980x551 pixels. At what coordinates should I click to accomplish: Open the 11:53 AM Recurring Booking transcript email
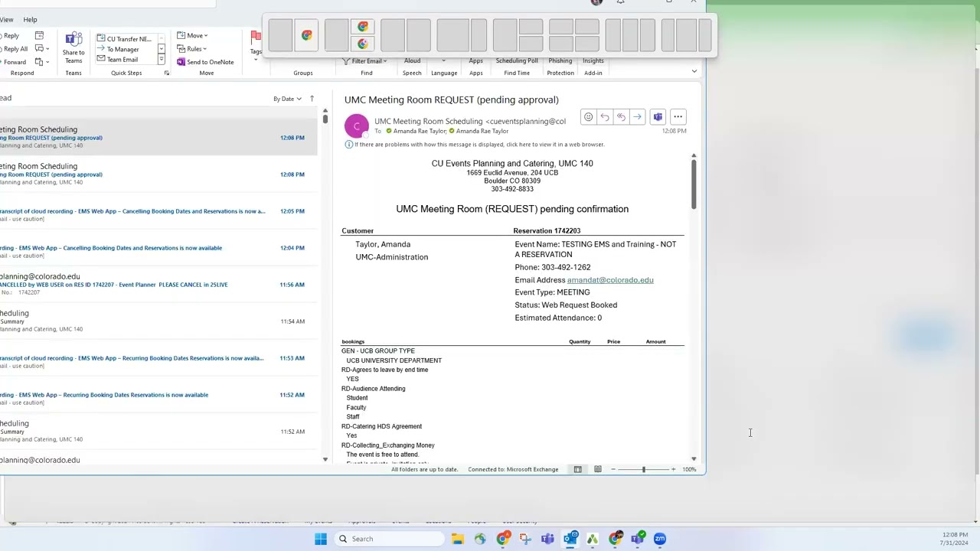click(158, 358)
